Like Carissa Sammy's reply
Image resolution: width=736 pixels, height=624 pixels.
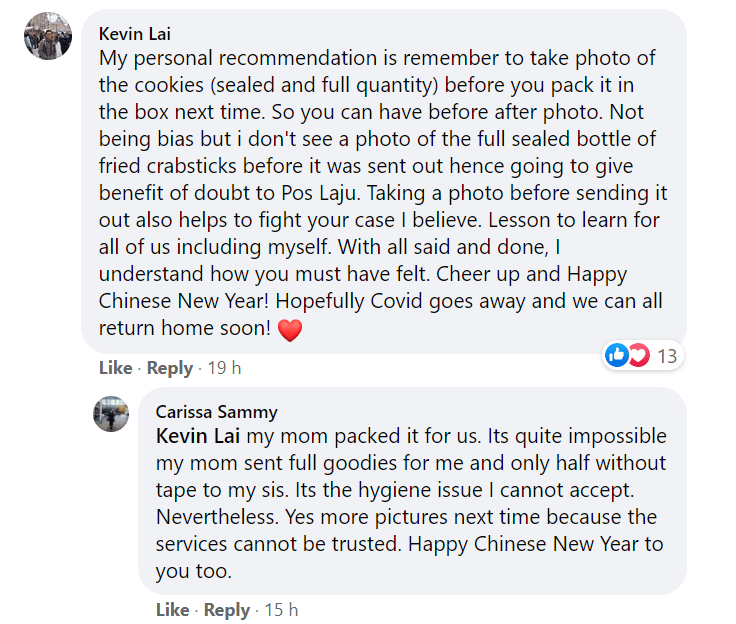pyautogui.click(x=173, y=609)
